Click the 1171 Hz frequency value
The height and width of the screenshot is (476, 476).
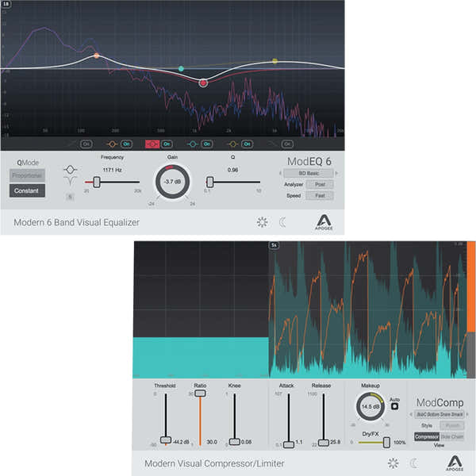pos(113,170)
